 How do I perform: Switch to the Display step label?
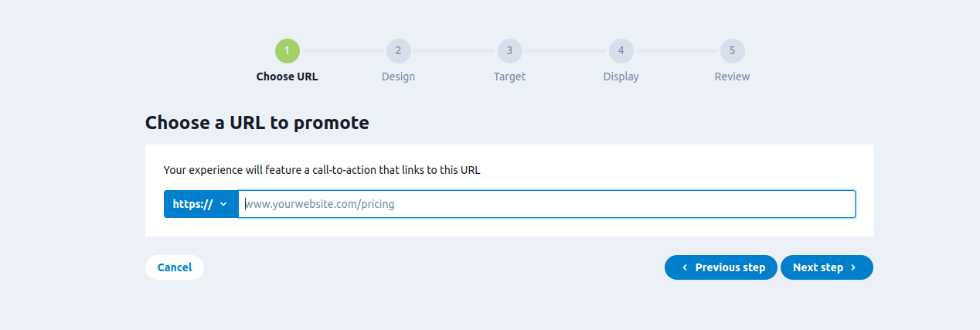(621, 77)
